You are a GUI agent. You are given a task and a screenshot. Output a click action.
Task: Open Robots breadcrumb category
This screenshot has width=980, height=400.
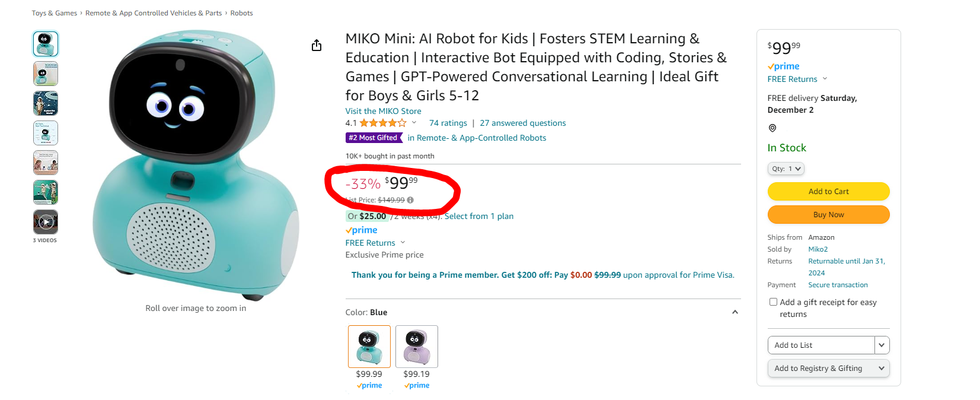pyautogui.click(x=241, y=13)
